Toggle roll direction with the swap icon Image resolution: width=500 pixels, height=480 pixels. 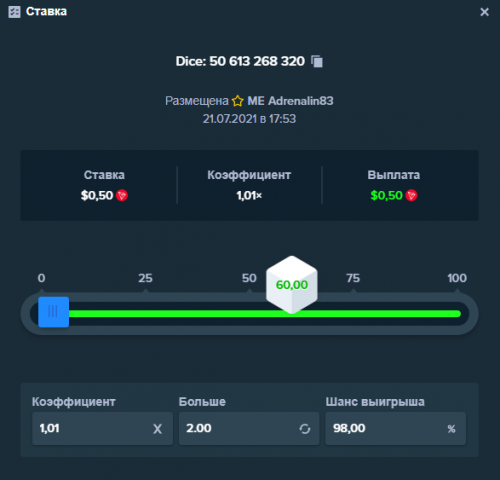[x=305, y=429]
